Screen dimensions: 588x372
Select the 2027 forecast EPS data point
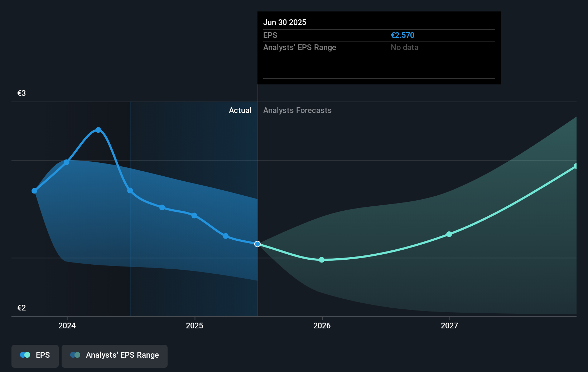coord(449,234)
